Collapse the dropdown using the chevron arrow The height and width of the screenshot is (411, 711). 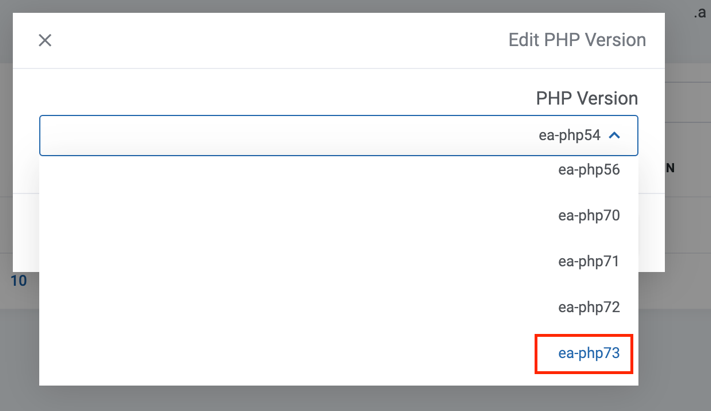pos(615,136)
